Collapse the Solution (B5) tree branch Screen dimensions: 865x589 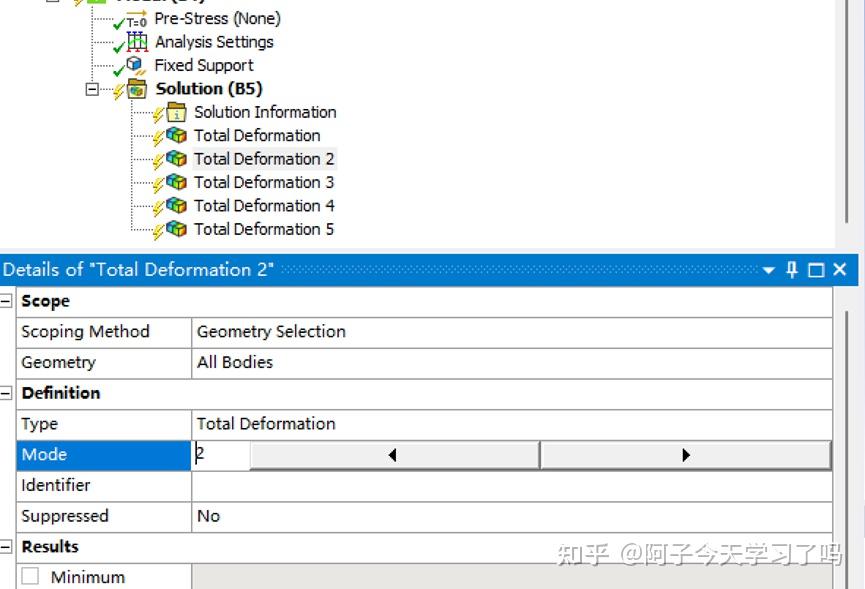tap(93, 88)
